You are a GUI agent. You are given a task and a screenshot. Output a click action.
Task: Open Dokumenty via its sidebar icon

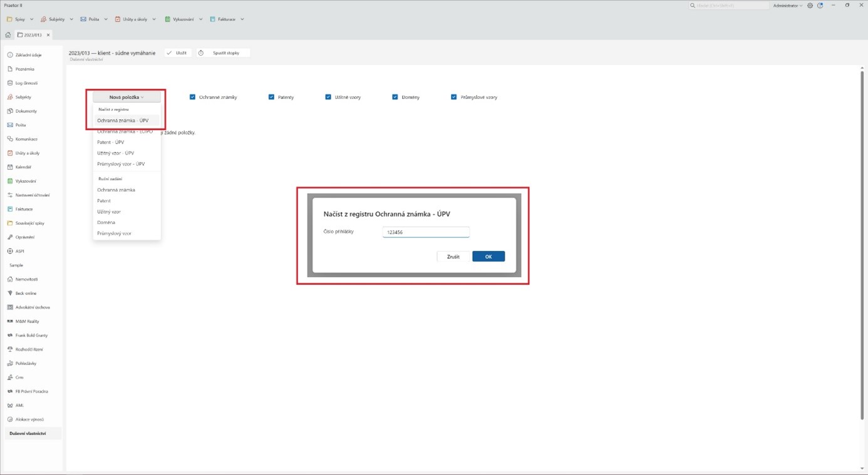10,111
